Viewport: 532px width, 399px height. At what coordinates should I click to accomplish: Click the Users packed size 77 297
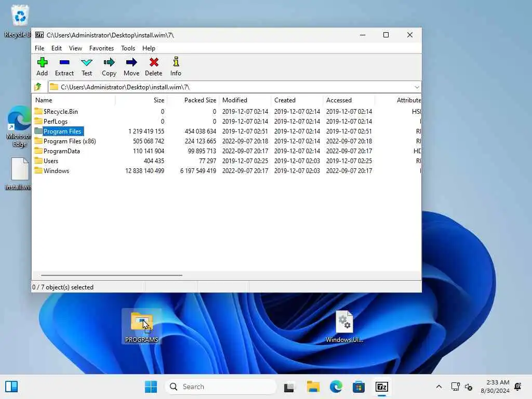point(207,161)
